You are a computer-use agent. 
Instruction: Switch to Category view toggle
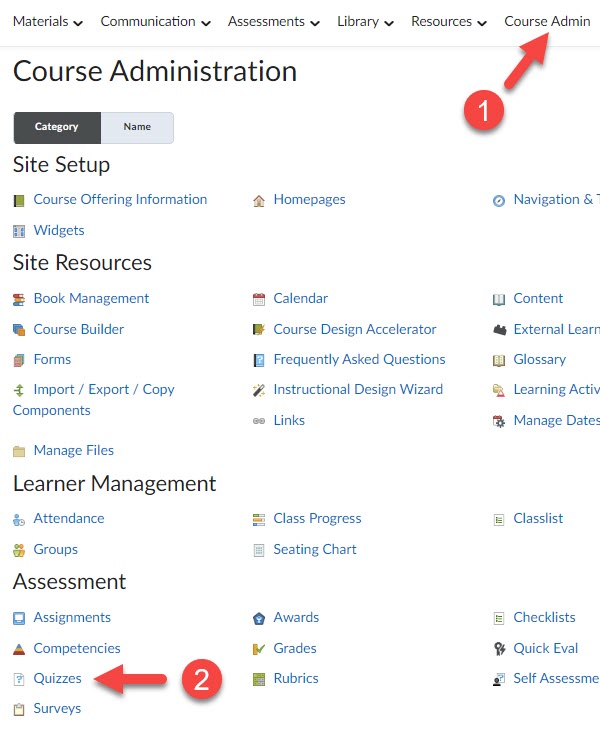coord(57,127)
